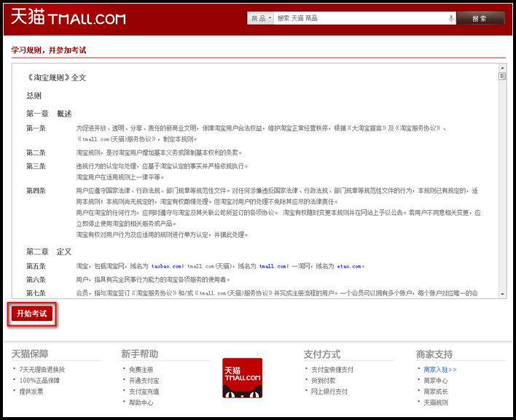Open 商家入驻>> footer link

pos(440,370)
